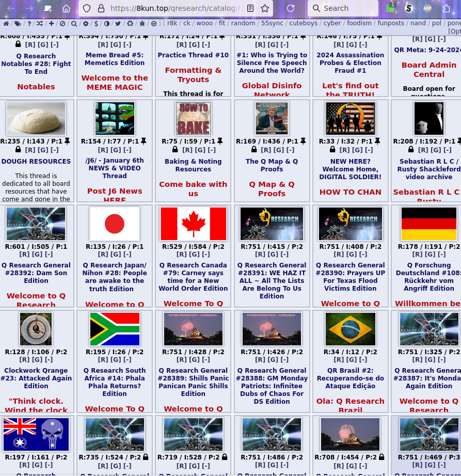Open the dough ball thumbnail
Screen dimensions: 461x476
click(x=36, y=118)
